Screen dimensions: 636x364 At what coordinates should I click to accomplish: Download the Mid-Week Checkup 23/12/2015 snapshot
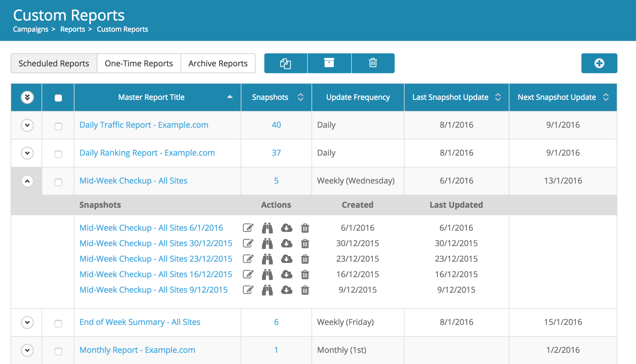point(286,259)
